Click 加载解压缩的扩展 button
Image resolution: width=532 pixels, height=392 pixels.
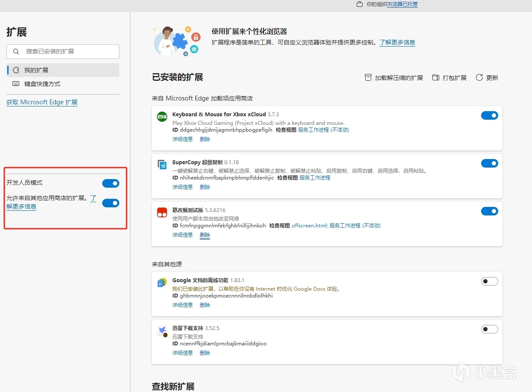(393, 77)
